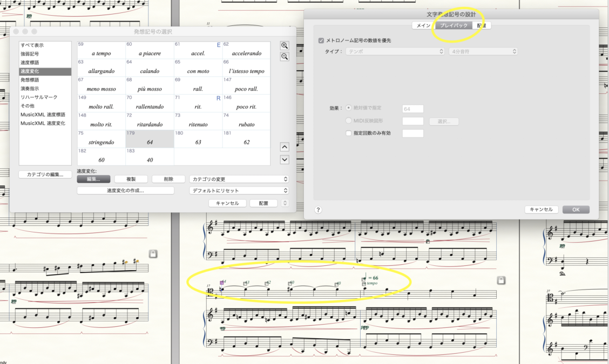Select the 'calando' expression cell
The width and height of the screenshot is (609, 364).
[150, 68]
